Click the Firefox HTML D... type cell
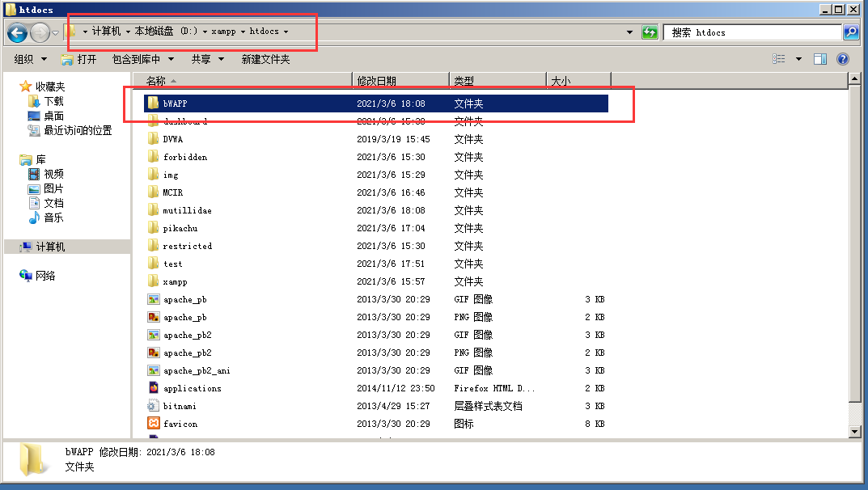This screenshot has width=868, height=490. 494,388
